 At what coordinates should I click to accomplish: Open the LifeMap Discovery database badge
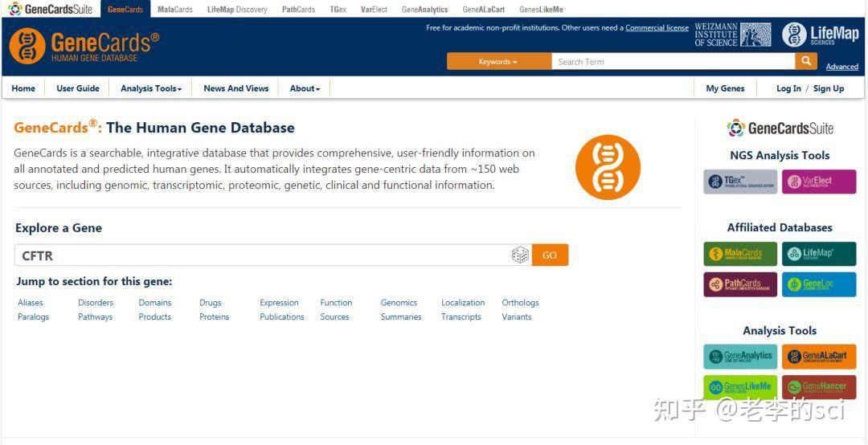pyautogui.click(x=819, y=254)
